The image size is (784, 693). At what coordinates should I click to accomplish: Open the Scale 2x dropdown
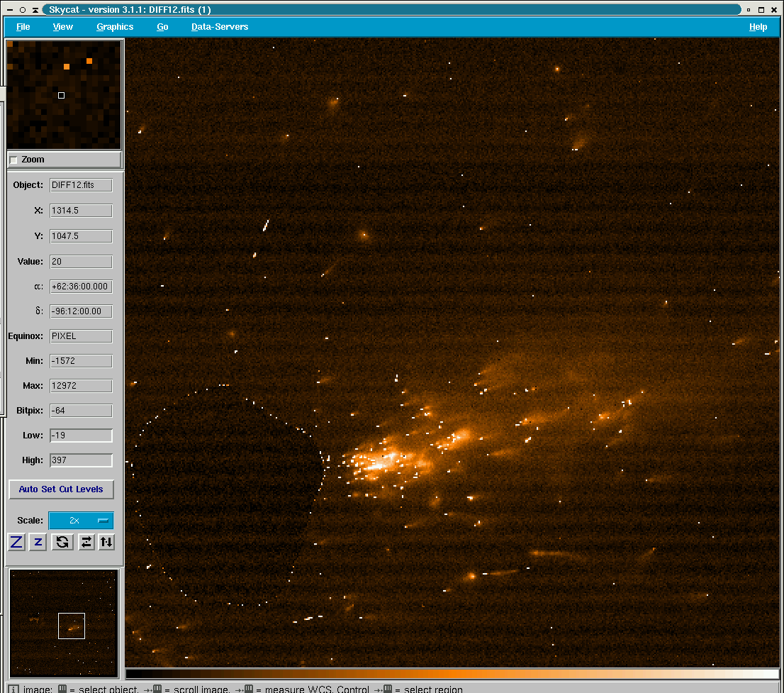click(81, 521)
